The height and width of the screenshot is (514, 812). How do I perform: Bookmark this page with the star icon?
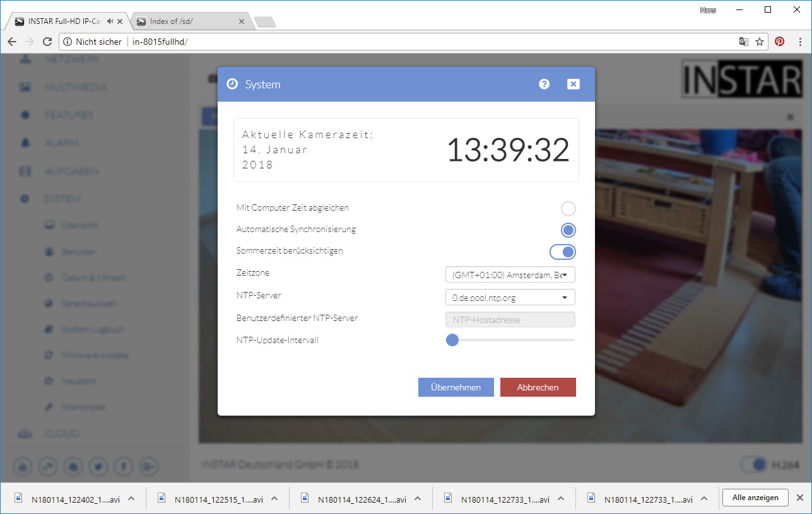(x=760, y=42)
